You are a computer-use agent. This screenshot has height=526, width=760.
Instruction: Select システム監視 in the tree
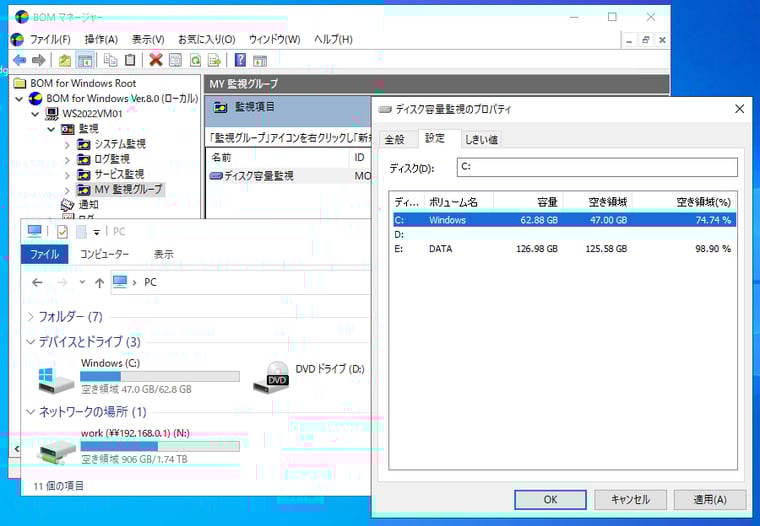click(x=120, y=143)
